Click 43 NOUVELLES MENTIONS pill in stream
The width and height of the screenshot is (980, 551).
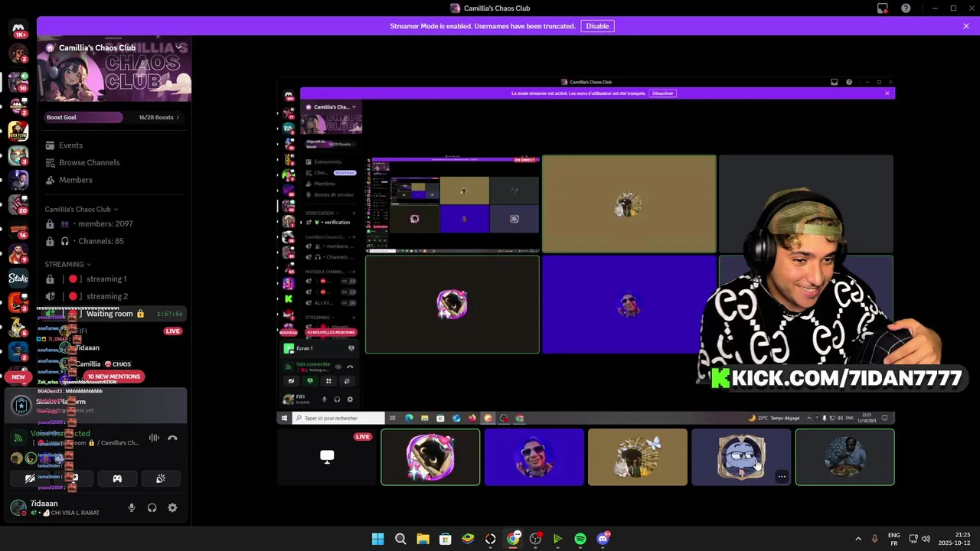331,332
